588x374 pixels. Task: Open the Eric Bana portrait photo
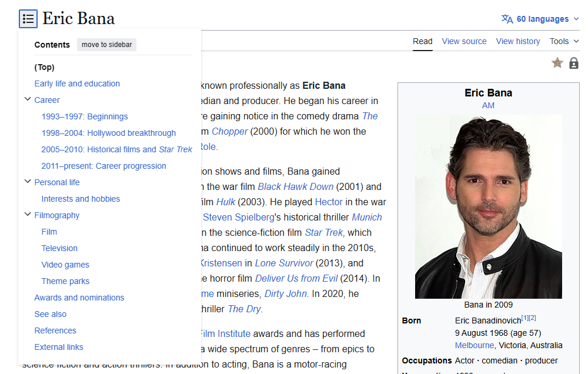(x=489, y=206)
